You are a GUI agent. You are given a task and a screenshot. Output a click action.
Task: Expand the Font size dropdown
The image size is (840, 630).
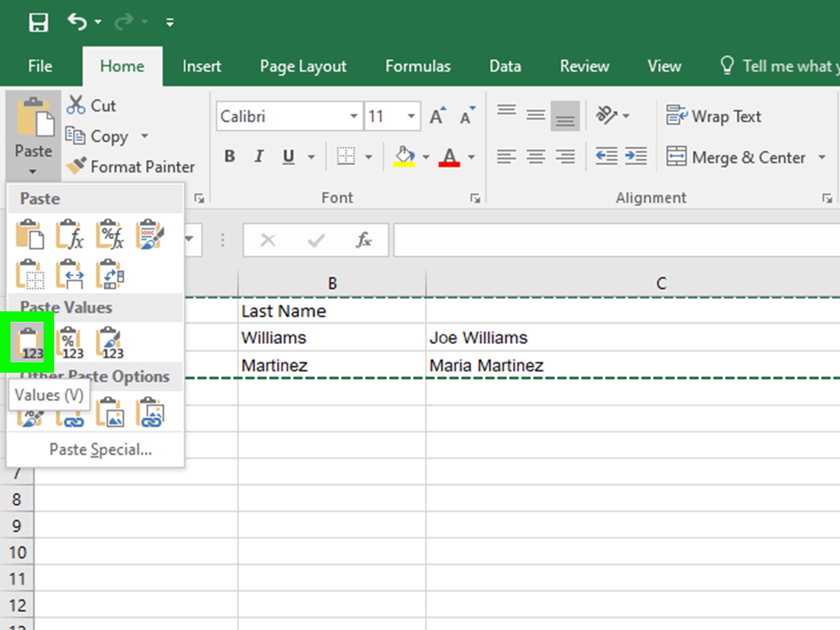[411, 117]
